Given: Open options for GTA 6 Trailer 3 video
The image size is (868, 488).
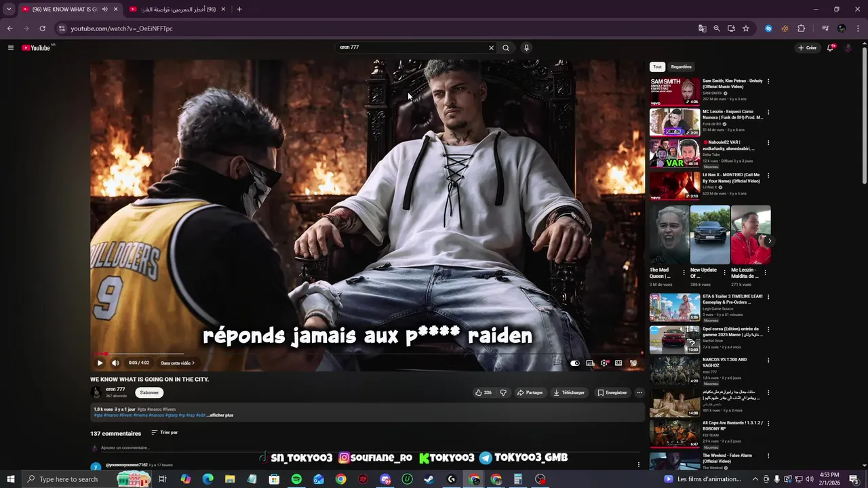Looking at the screenshot, I should 768,297.
